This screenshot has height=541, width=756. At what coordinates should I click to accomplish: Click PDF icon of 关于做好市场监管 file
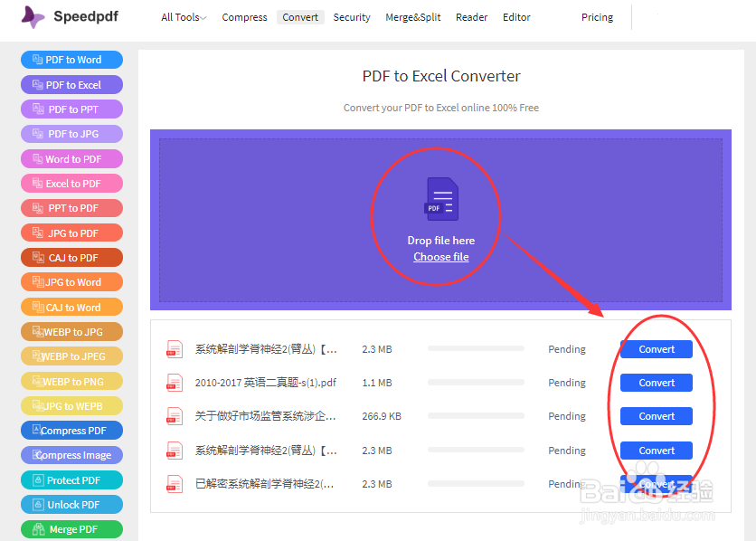(175, 416)
